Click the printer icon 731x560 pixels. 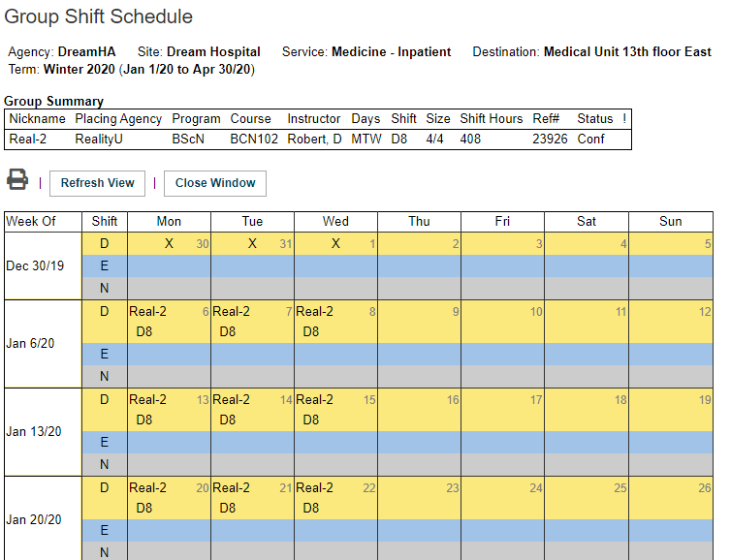(17, 180)
